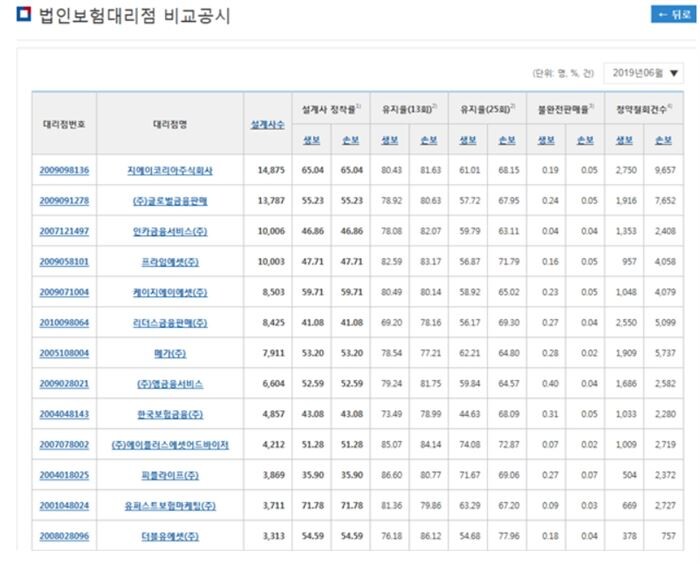Click the 설계사수 value 8,503
Viewport: 700px width, 564px height.
coord(273,292)
